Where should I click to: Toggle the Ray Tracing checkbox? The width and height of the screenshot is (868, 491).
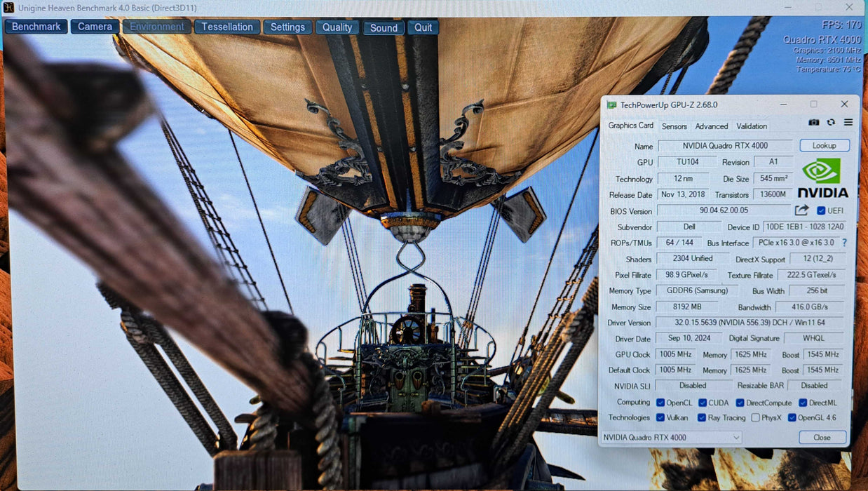(x=702, y=417)
